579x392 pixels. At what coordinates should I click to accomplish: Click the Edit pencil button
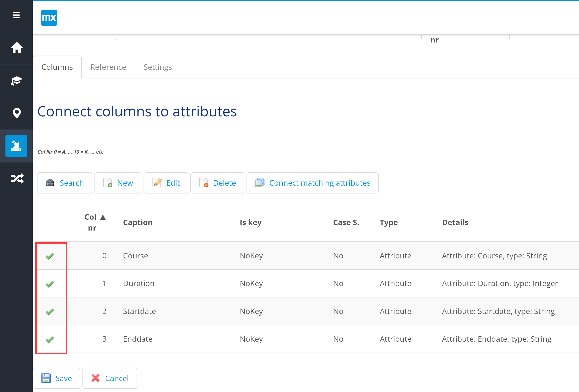pos(166,183)
